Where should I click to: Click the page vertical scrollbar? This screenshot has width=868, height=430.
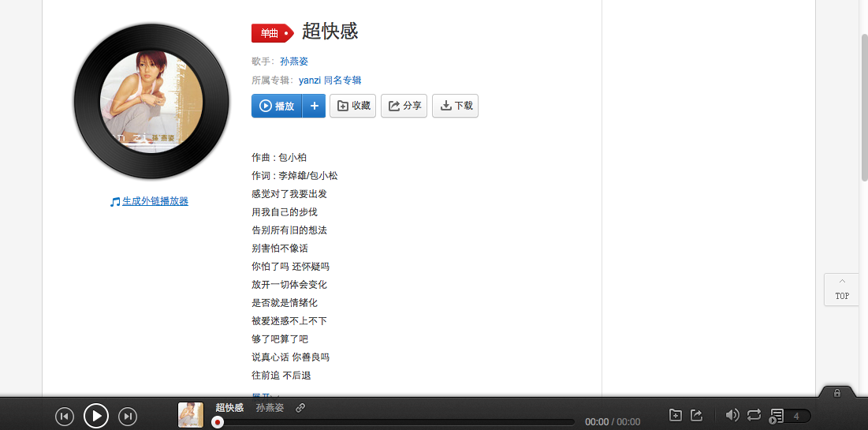click(x=864, y=107)
